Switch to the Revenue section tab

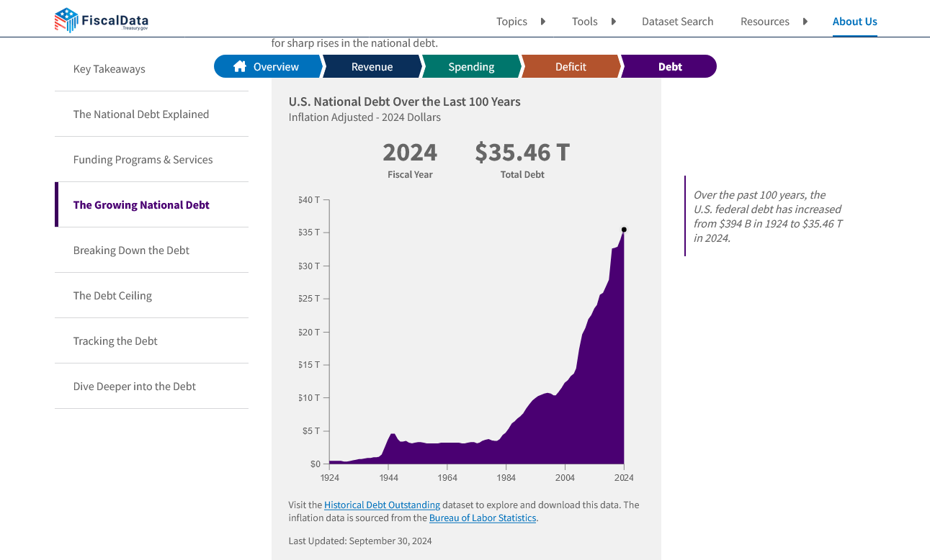point(372,67)
